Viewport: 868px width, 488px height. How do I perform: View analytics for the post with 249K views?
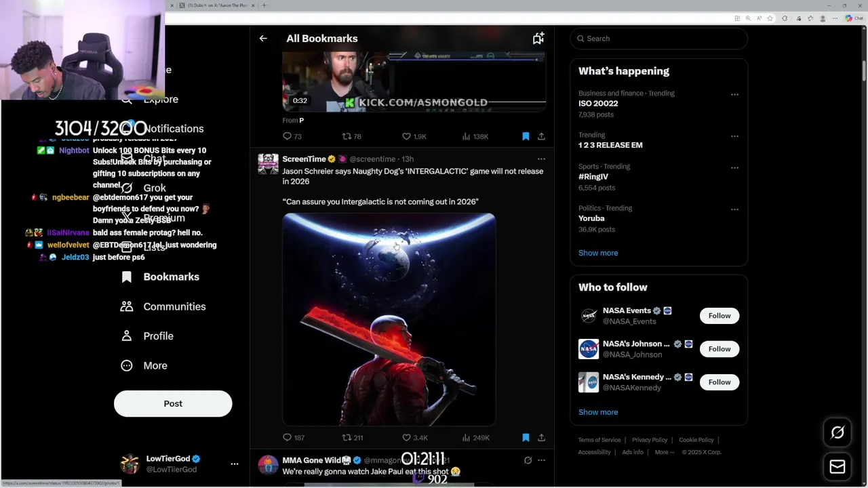pos(475,438)
